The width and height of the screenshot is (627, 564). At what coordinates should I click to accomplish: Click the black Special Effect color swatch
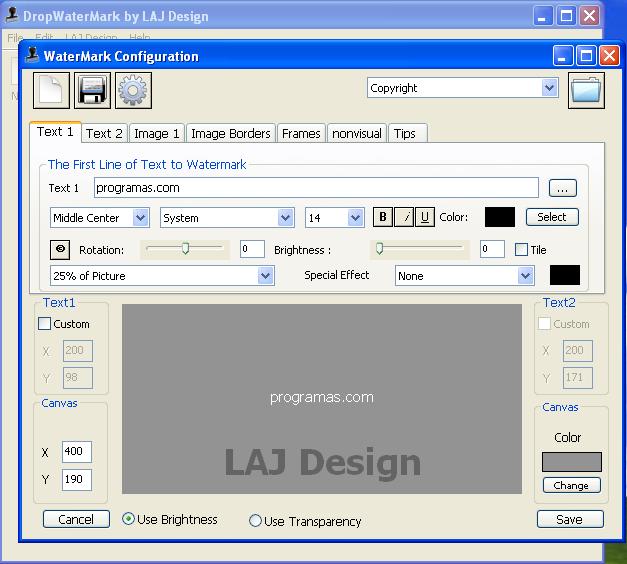pyautogui.click(x=565, y=275)
